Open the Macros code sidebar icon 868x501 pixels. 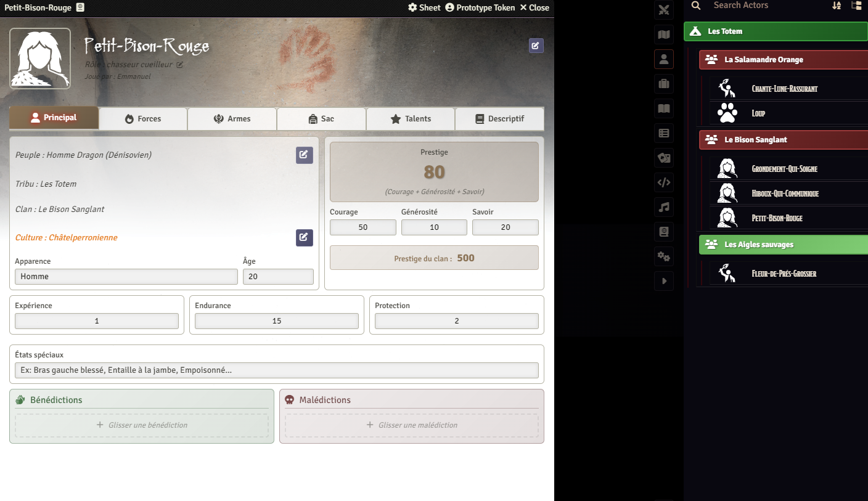tap(663, 182)
